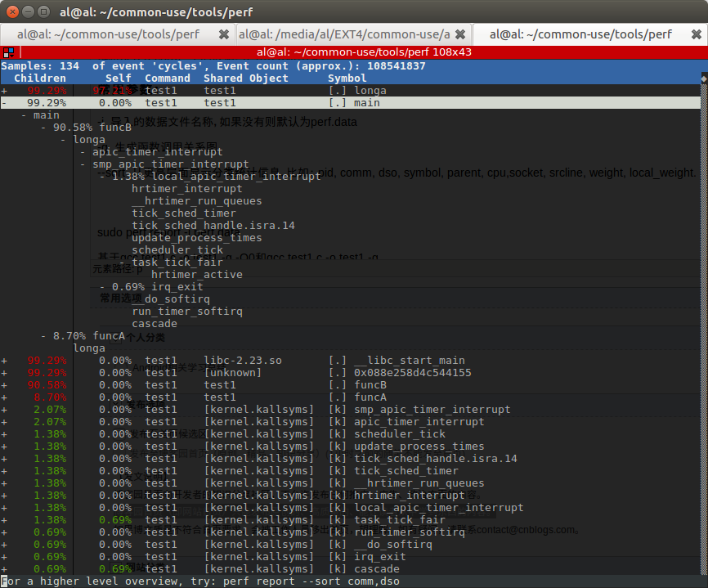Expand the topmost 'longa' entry plus sign
The height and width of the screenshot is (588, 708).
(x=3, y=90)
